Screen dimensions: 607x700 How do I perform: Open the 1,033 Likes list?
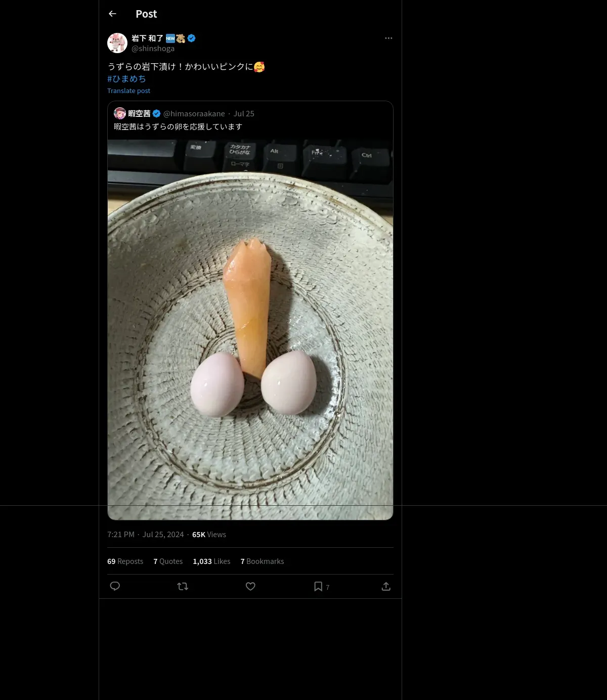tap(211, 561)
